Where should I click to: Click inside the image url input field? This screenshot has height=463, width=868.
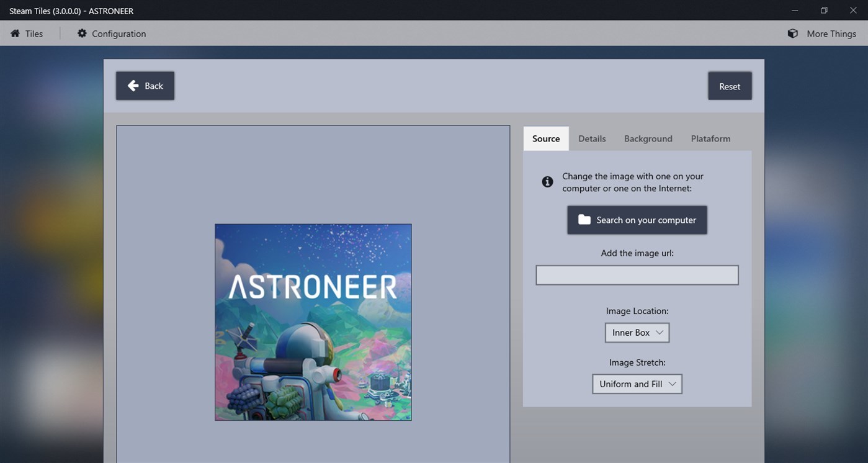pyautogui.click(x=637, y=274)
